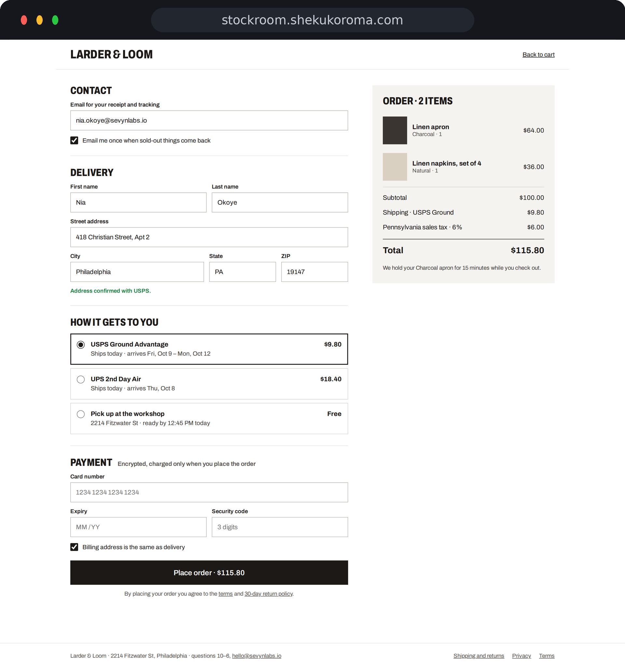Open the terms link below order button

coord(226,594)
